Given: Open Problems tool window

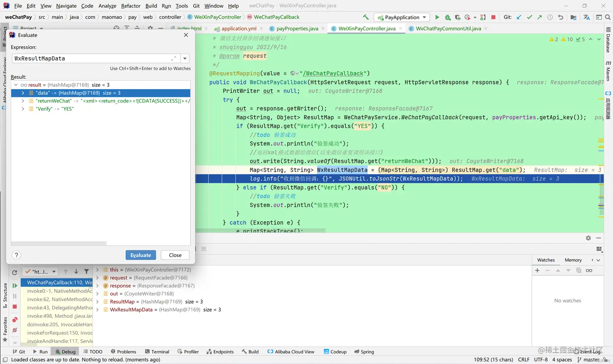Looking at the screenshot, I should point(123,352).
